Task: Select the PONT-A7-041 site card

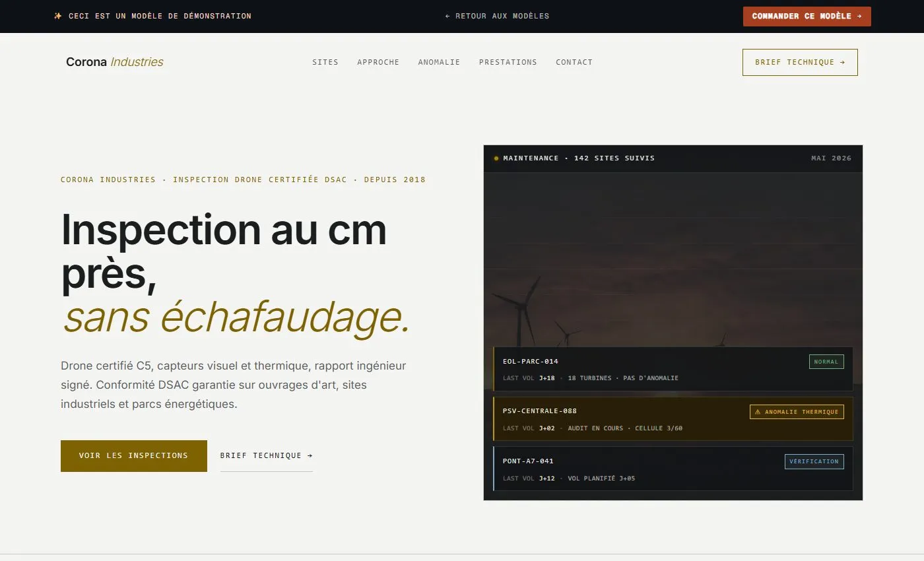Action: (673, 469)
